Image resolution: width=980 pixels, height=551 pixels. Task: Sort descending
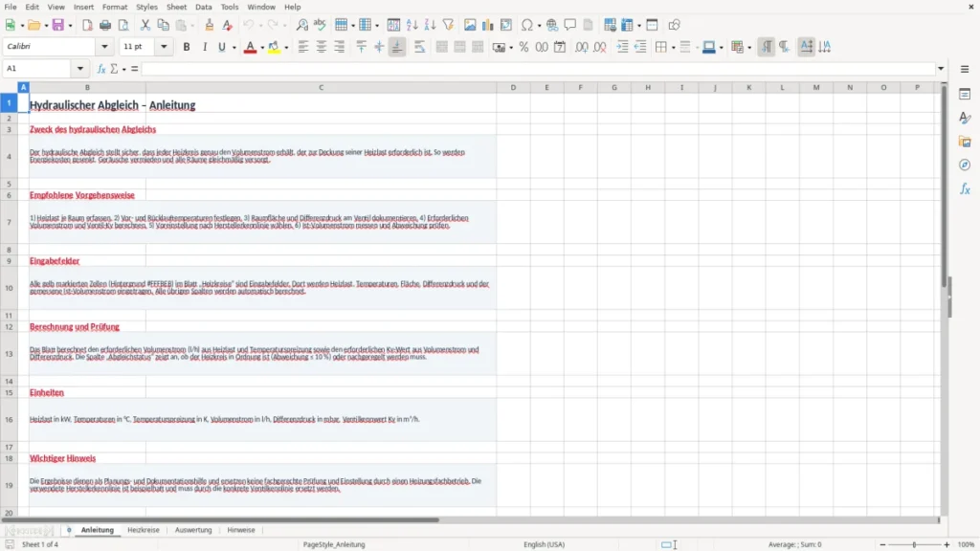tap(430, 25)
